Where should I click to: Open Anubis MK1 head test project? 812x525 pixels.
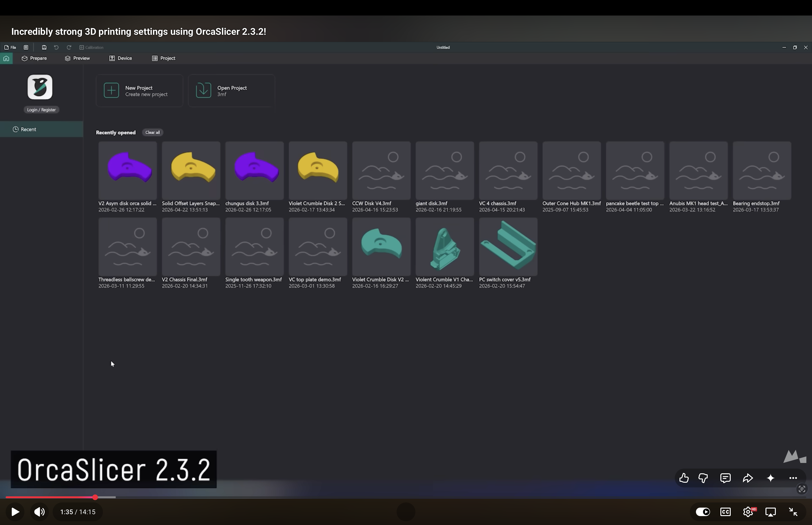click(698, 170)
